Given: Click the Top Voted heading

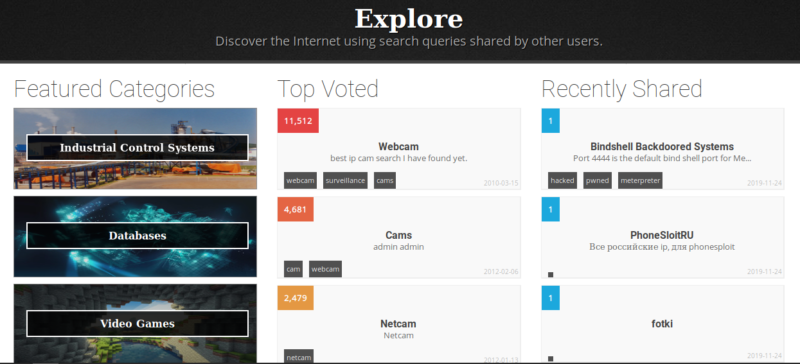Looking at the screenshot, I should pyautogui.click(x=328, y=89).
